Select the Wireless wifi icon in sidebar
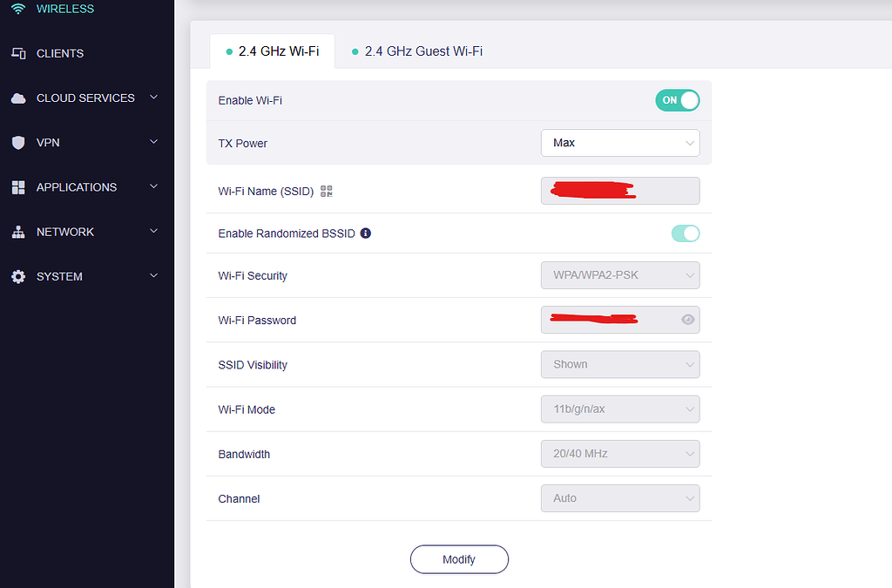Screen dimensions: 892x588 click(18, 9)
